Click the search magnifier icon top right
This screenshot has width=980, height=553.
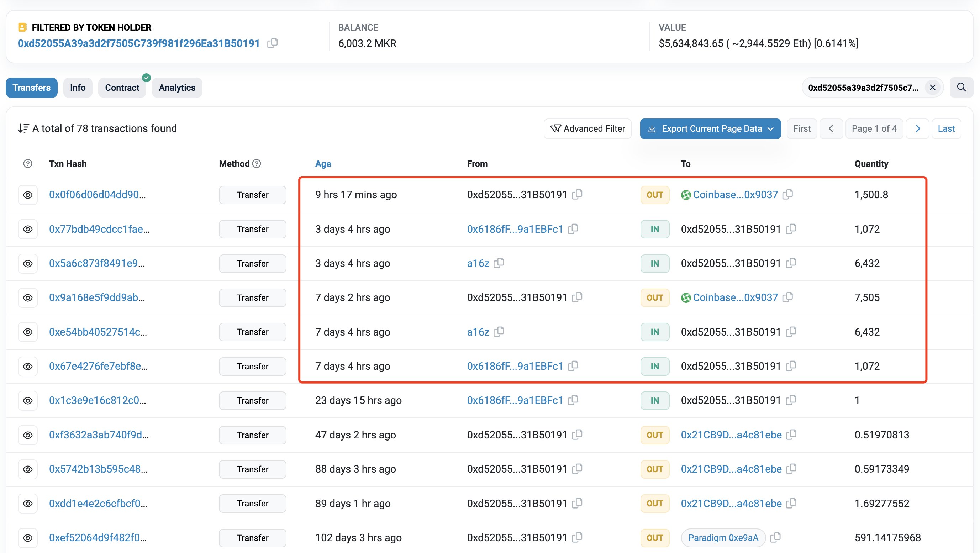962,88
